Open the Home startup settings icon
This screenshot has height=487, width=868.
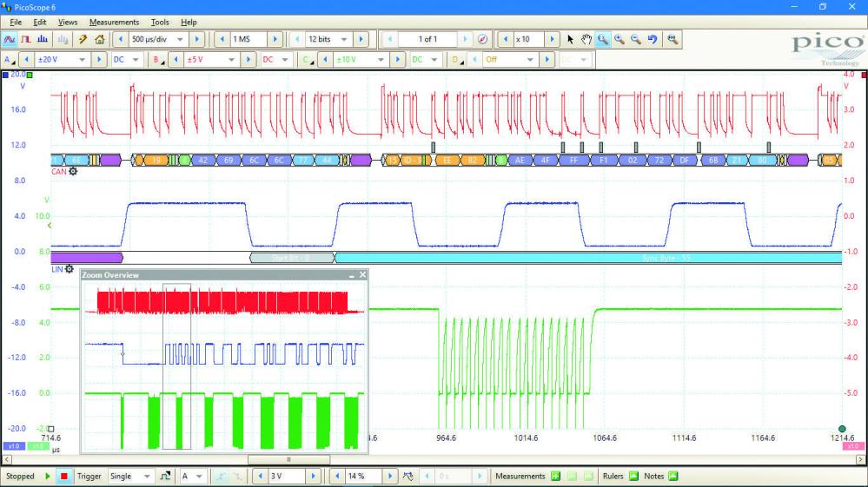(99, 39)
